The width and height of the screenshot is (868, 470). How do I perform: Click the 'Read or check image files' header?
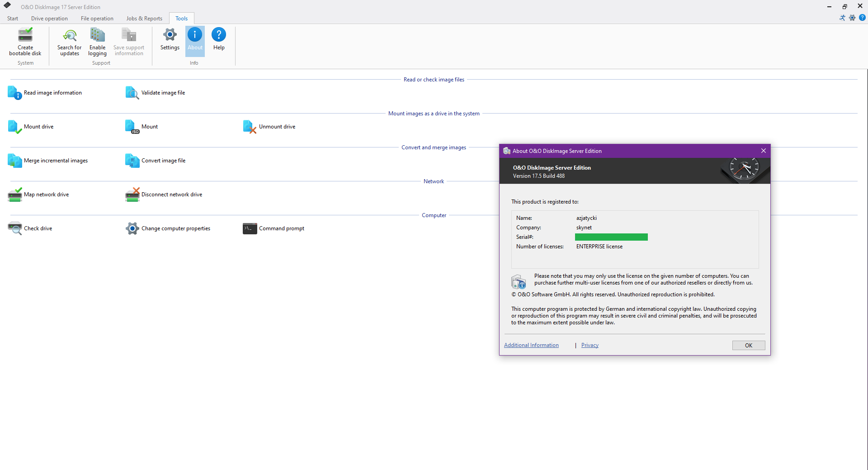(434, 80)
